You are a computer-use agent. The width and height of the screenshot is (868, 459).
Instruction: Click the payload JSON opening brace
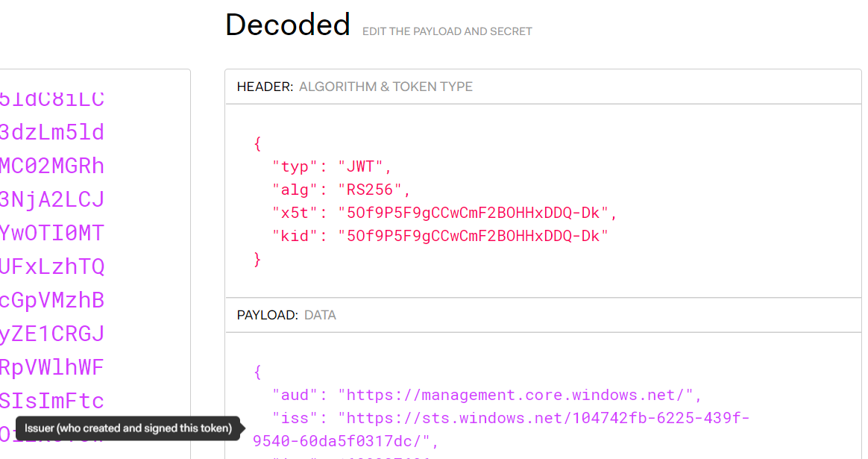click(257, 372)
